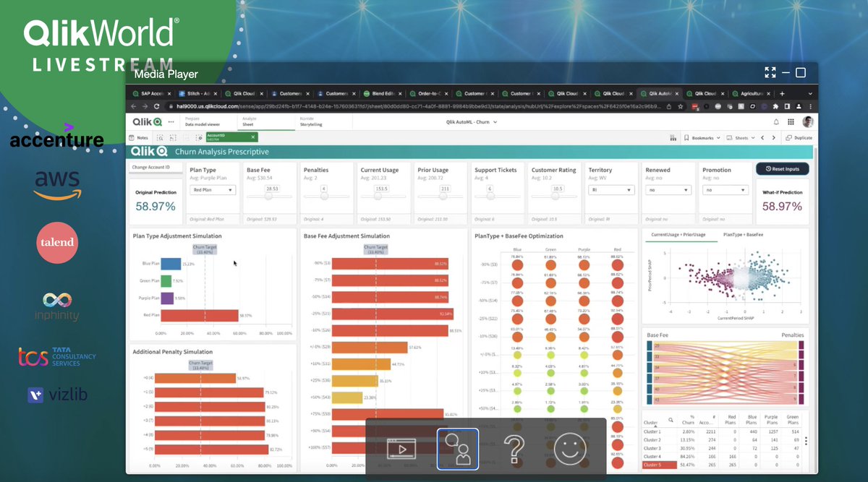This screenshot has width=868, height=482.
Task: Go to the previous sheet arrow
Action: [x=762, y=137]
